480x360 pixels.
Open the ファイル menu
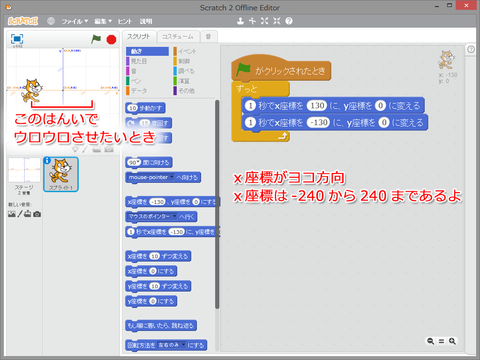(74, 21)
